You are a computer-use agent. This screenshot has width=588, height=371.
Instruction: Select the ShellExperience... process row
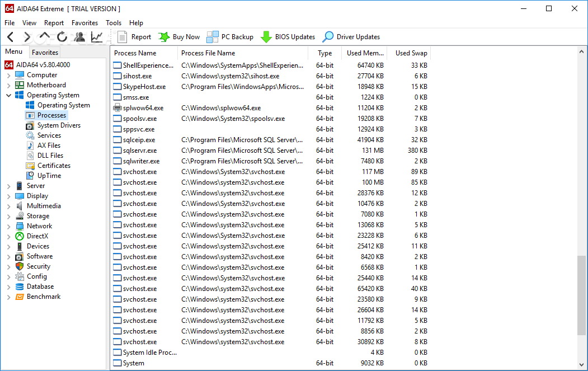point(271,65)
